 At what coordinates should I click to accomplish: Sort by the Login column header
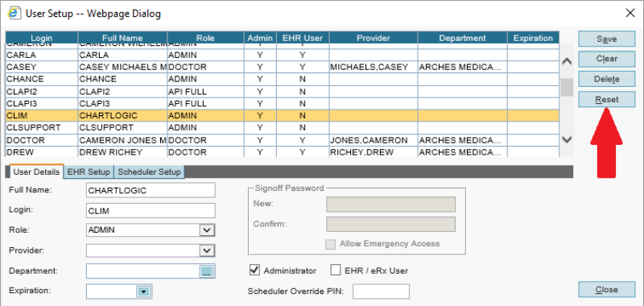tap(42, 38)
